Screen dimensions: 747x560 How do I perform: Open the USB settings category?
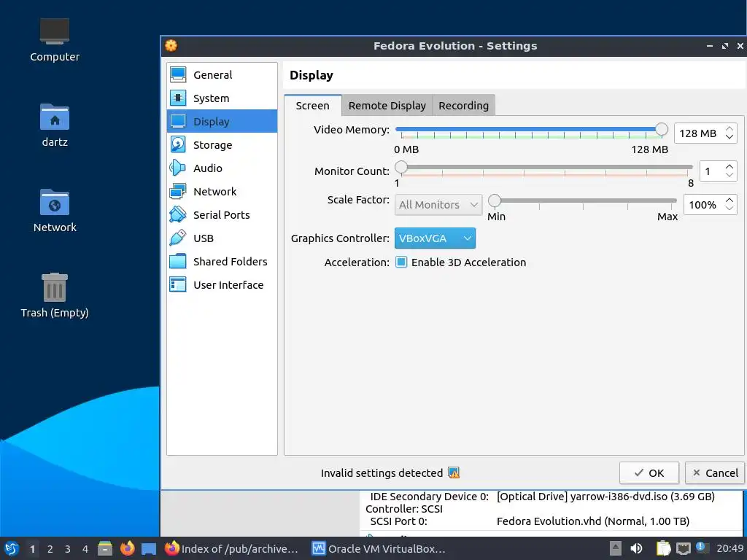point(222,238)
